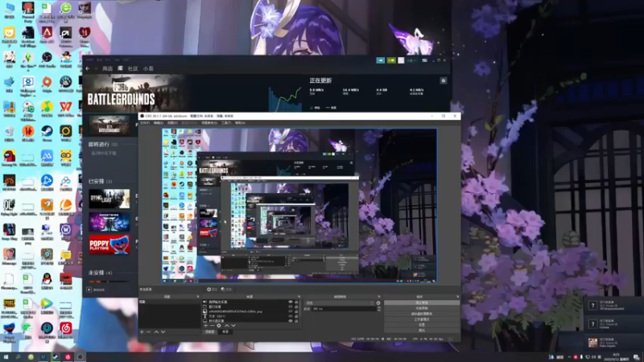The image size is (644, 362).
Task: Open the Scenes dock header menu icon
Action: point(198,297)
